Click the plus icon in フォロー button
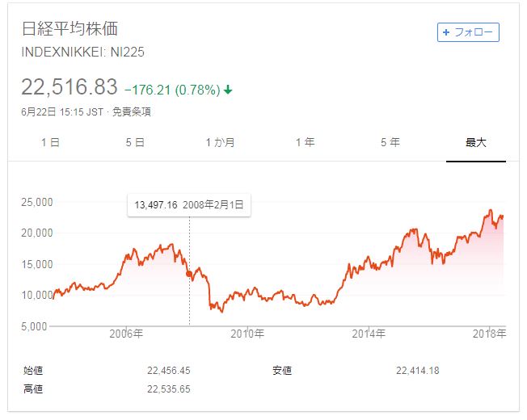This screenshot has height=420, width=527. 446,32
